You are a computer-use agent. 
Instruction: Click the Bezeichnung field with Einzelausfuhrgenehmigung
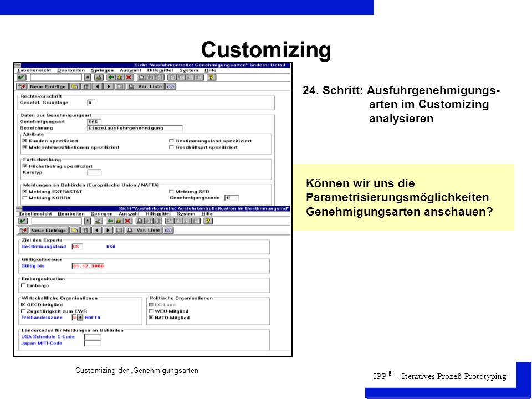click(135, 128)
